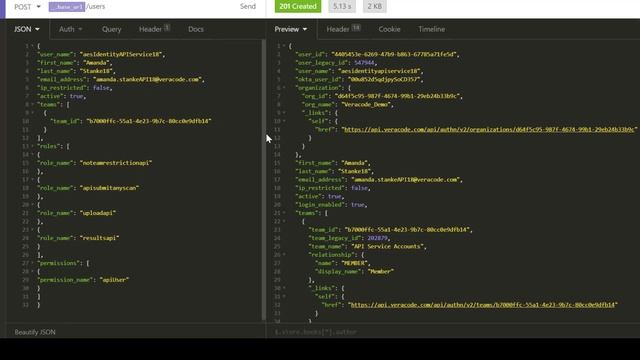This screenshot has width=640, height=360.
Task: Collapse the response "teams" array fold arrow
Action: (x=284, y=213)
